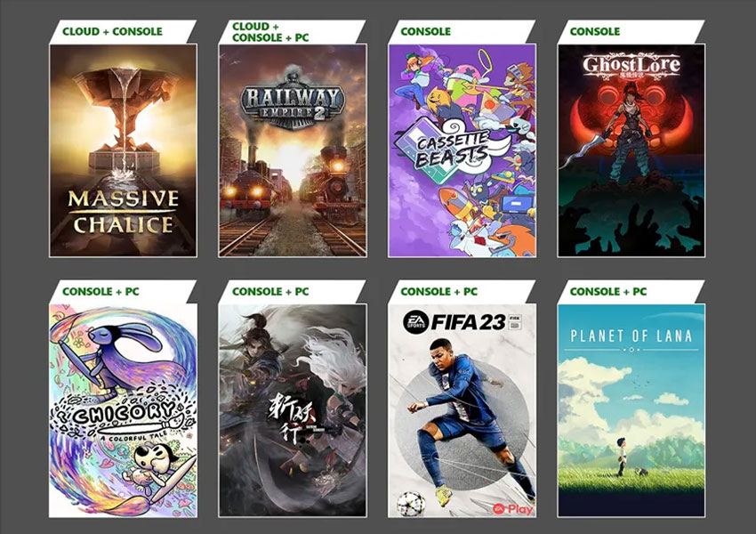Click Console + PC tab above Planet of Lana
756x534 pixels.
point(608,291)
